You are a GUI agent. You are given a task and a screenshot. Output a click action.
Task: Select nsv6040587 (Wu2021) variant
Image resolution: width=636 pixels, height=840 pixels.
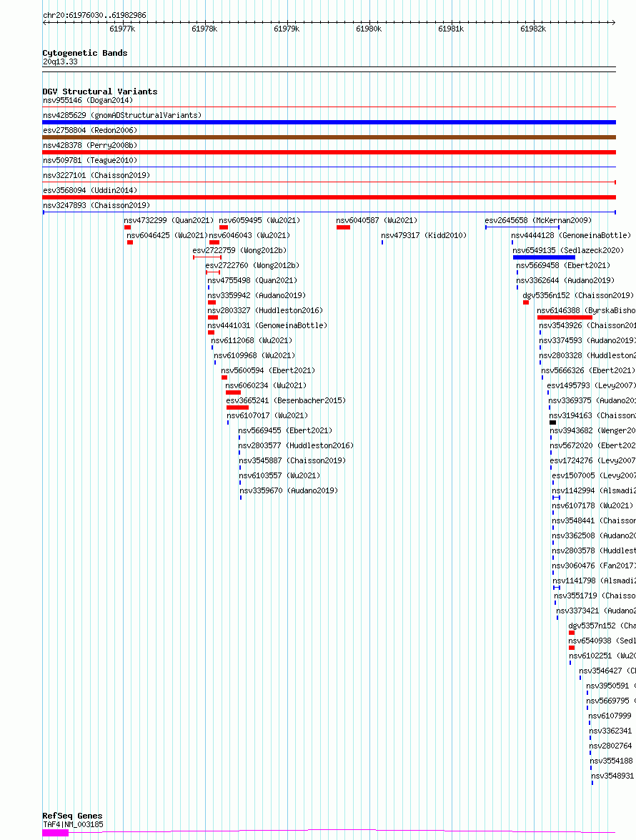coord(377,220)
